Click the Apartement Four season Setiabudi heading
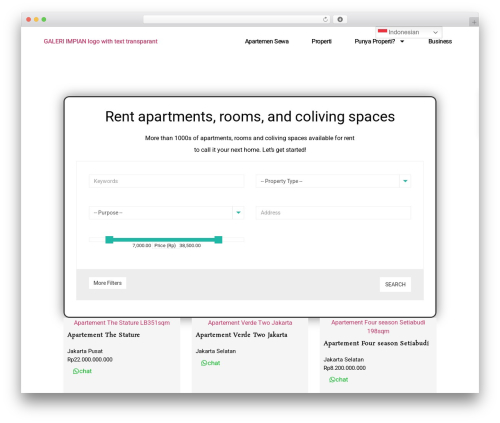 tap(376, 343)
